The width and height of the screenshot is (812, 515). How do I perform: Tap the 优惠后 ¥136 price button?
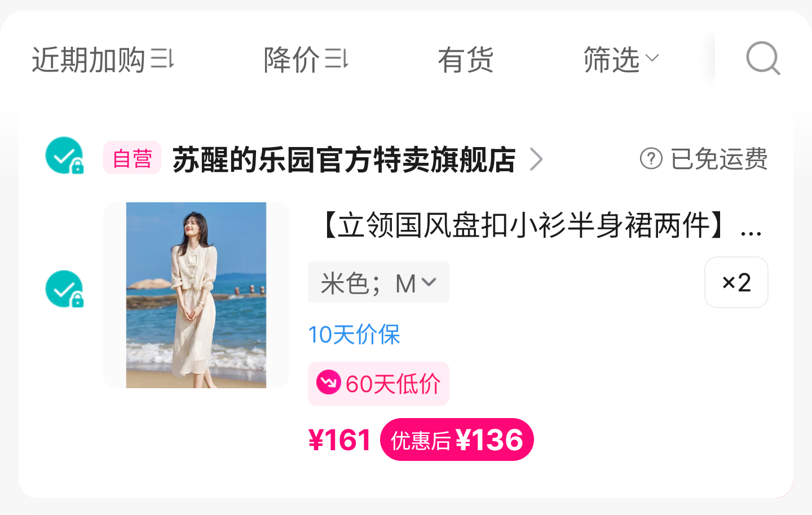click(x=457, y=439)
